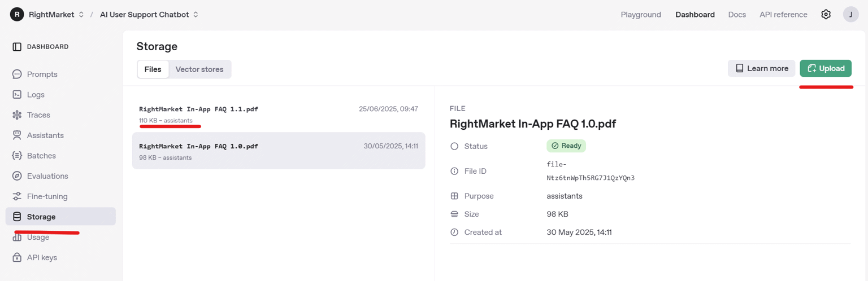Click the Learn more button
This screenshot has height=281, width=868.
(x=761, y=68)
